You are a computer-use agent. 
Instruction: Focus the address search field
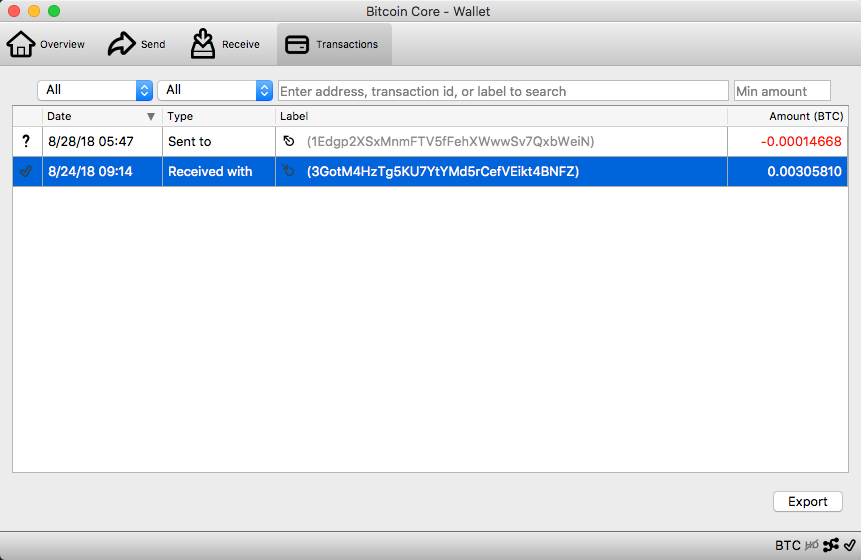[503, 91]
